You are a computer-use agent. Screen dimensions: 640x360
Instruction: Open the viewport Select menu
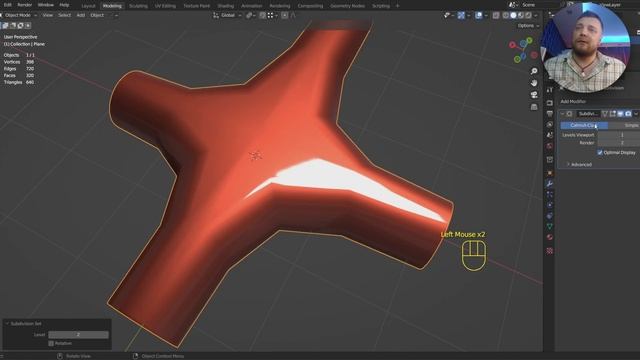point(64,15)
